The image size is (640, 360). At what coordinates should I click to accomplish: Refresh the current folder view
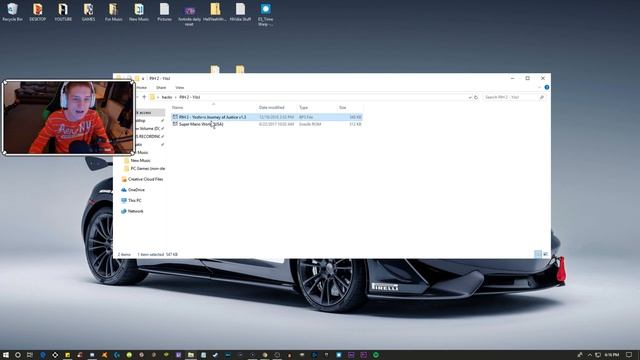click(476, 97)
